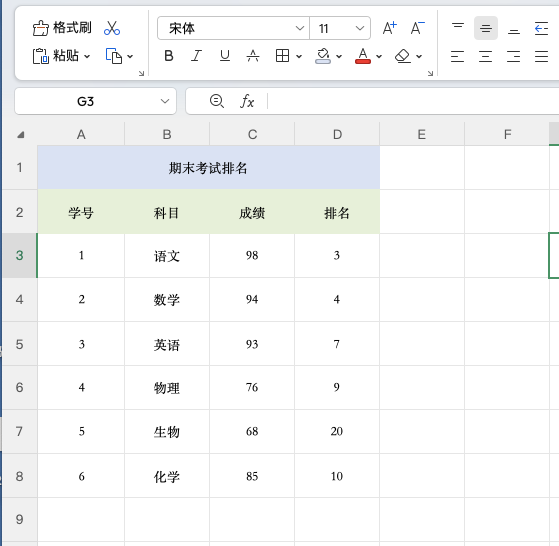Screen dimensions: 559x546
Task: Expand the Borders options arrow
Action: pyautogui.click(x=299, y=56)
